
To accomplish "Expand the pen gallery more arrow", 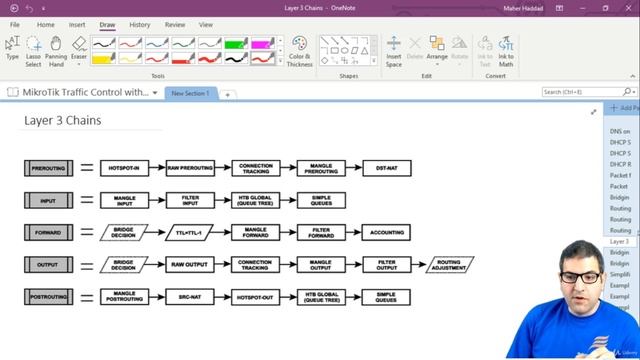I will (x=280, y=61).
